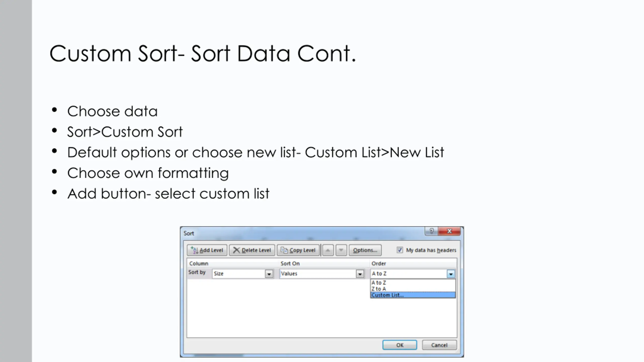
Task: Toggle My data has headers checkbox
Action: 400,250
